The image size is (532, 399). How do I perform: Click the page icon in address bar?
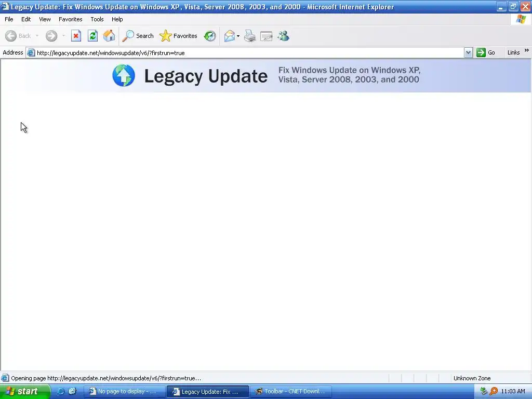click(x=31, y=52)
